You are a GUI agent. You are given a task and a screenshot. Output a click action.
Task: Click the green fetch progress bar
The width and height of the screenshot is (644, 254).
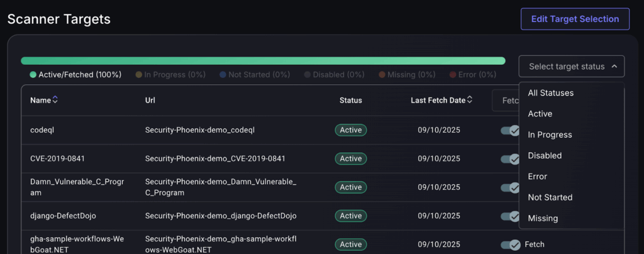point(263,61)
